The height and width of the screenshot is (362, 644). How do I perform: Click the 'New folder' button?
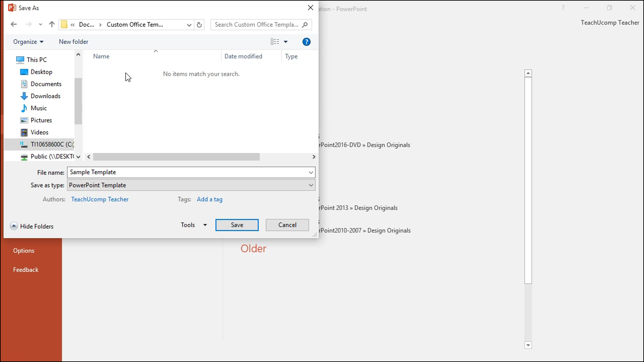[x=73, y=42]
